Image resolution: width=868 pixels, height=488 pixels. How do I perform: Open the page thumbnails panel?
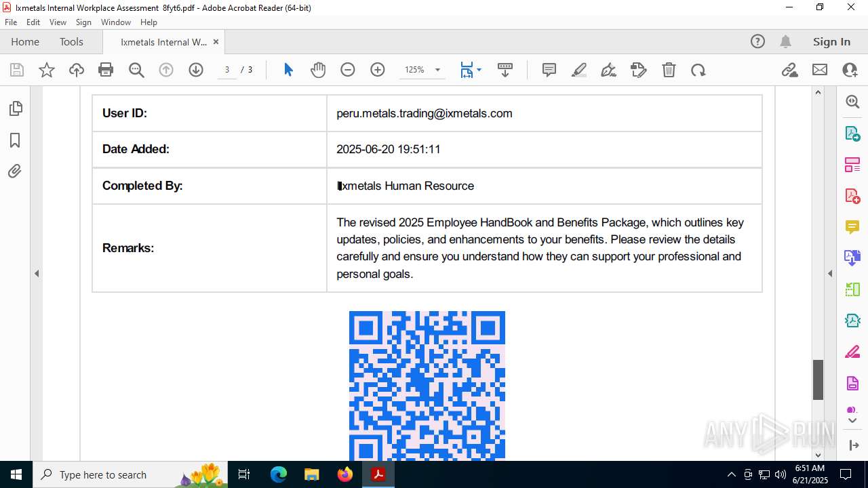click(15, 108)
